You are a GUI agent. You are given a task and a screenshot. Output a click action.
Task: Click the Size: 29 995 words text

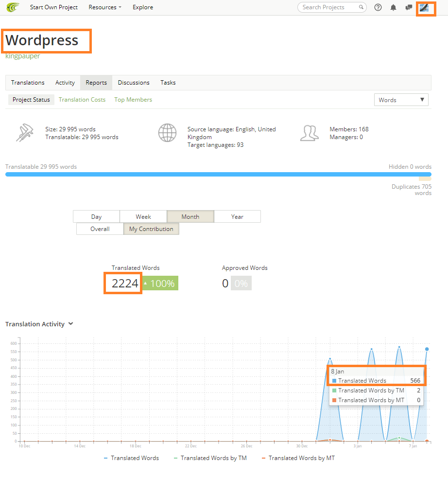(70, 129)
